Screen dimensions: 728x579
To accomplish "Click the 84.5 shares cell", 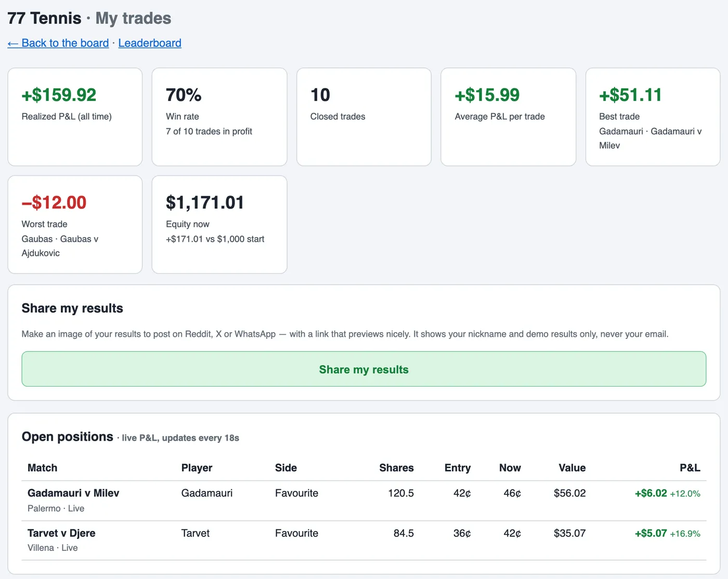I will pos(404,533).
